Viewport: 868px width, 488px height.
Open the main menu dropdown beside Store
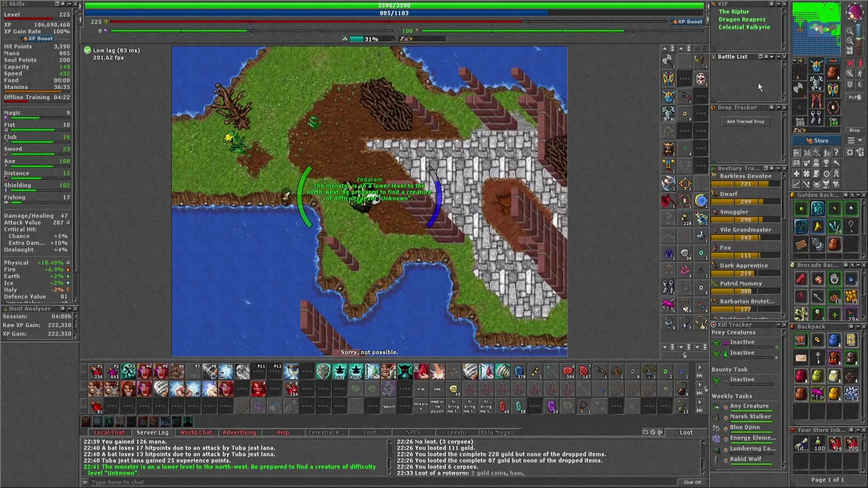tap(855, 140)
